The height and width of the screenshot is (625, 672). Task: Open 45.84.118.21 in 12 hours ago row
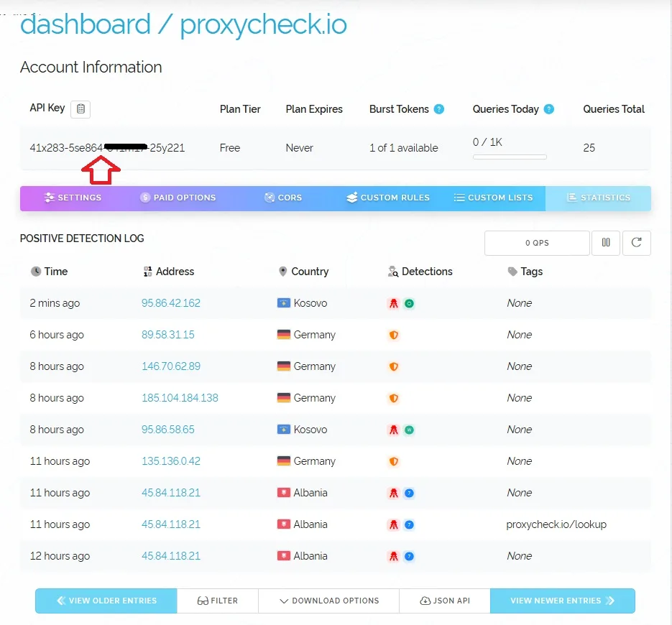click(171, 557)
